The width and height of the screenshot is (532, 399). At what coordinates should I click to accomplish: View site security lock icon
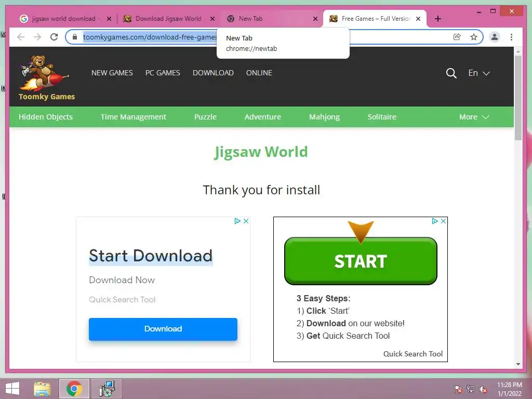(75, 37)
